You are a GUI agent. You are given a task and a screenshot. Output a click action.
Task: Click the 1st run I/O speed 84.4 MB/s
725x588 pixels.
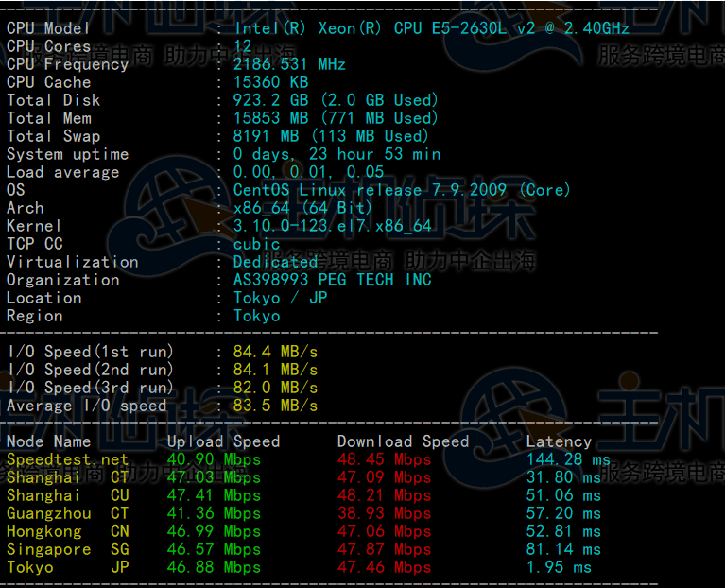pos(276,353)
